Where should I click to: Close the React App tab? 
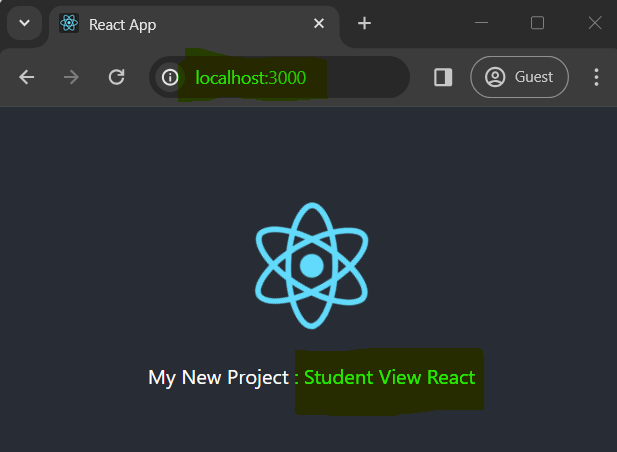coord(319,23)
